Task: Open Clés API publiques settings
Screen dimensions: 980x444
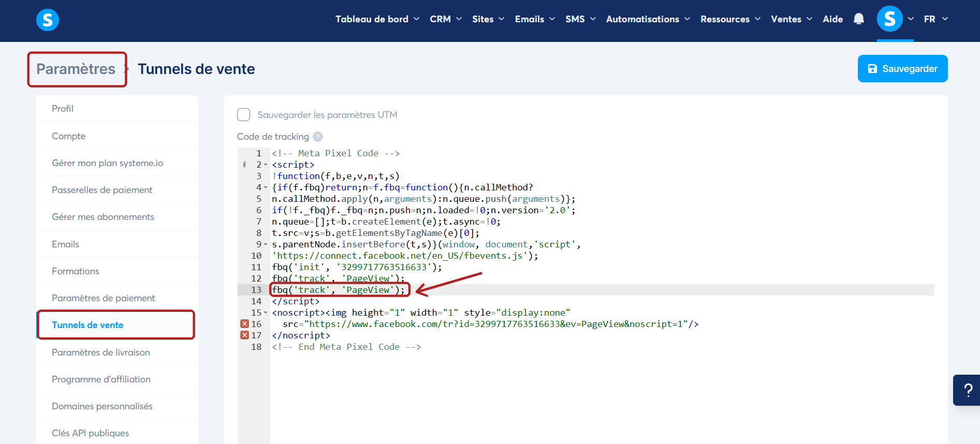Action: pyautogui.click(x=117, y=433)
